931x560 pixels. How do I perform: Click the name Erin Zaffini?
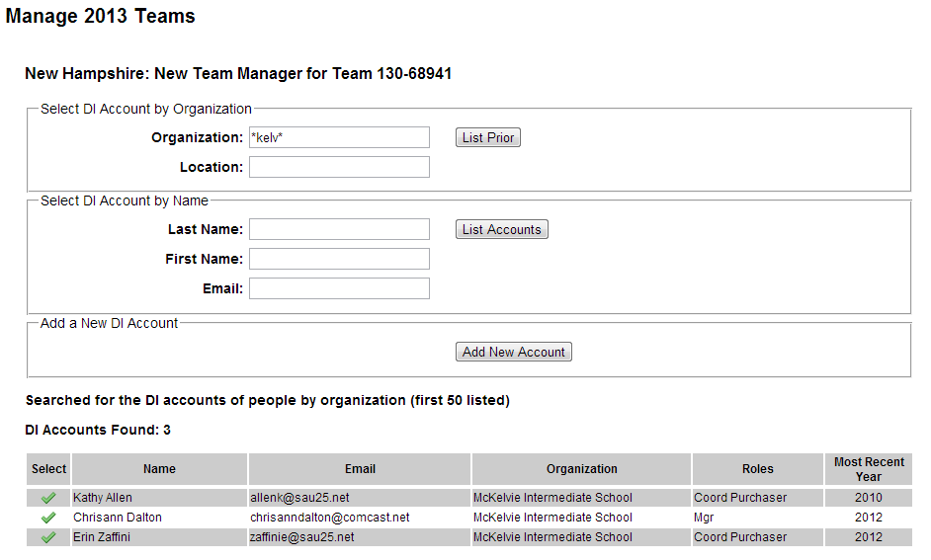click(x=102, y=537)
